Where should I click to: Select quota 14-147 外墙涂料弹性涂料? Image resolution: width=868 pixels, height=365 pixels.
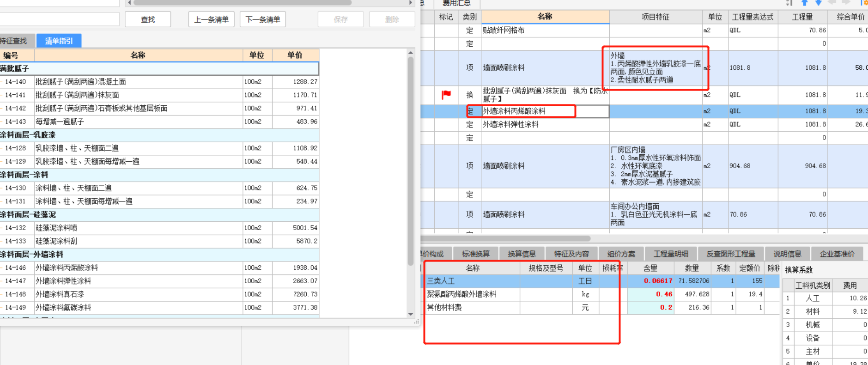[x=159, y=281]
